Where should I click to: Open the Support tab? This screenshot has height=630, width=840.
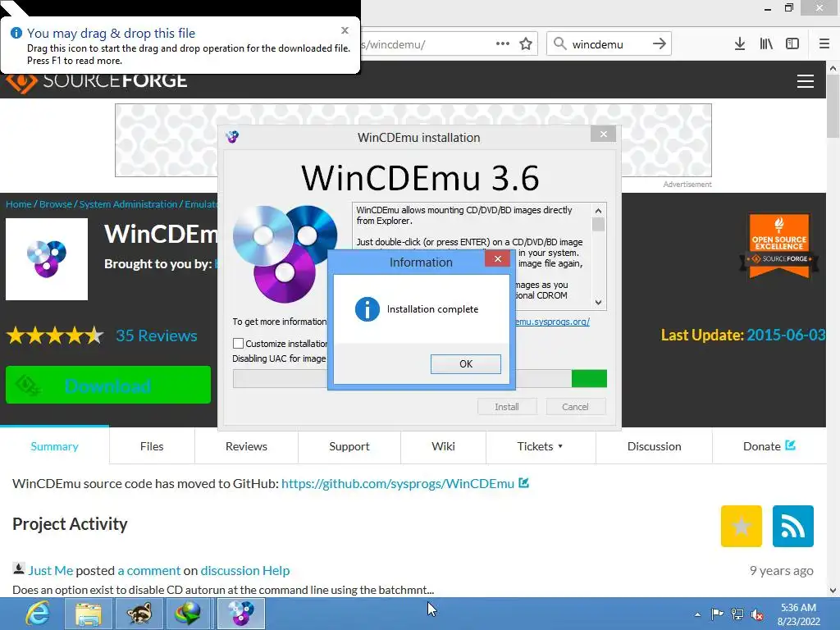pyautogui.click(x=349, y=446)
